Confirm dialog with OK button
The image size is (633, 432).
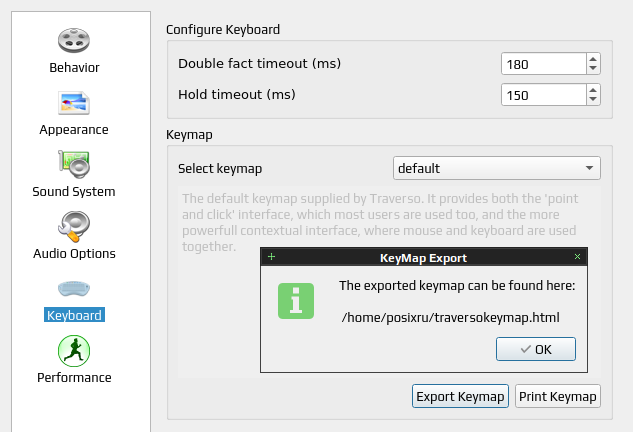(x=536, y=349)
